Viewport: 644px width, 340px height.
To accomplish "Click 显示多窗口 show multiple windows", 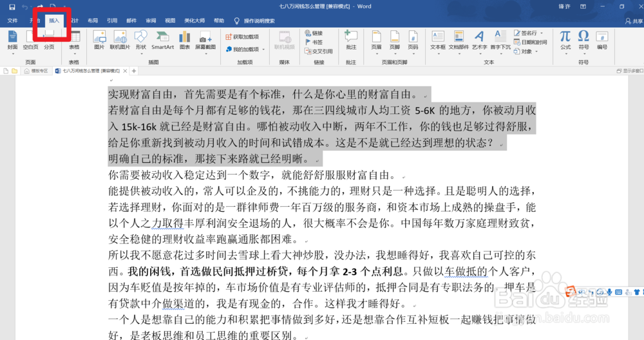I will 630,71.
